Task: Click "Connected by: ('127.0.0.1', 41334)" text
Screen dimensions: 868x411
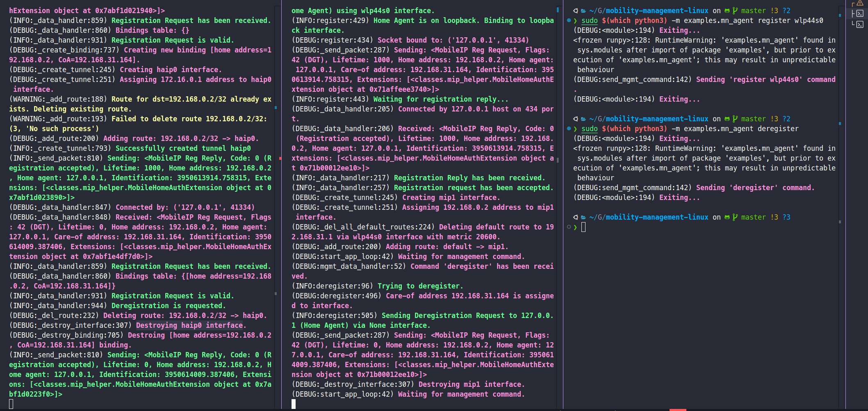Action: 185,207
